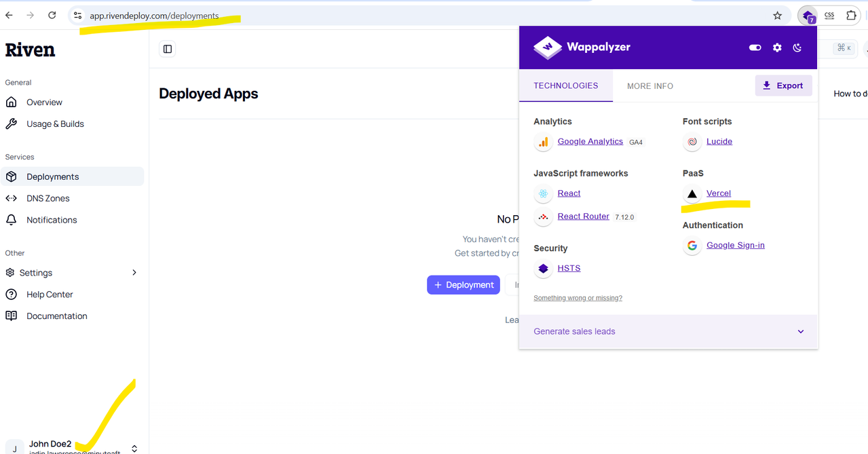Switch to the MORE INFO tab
The image size is (868, 454).
tap(650, 86)
